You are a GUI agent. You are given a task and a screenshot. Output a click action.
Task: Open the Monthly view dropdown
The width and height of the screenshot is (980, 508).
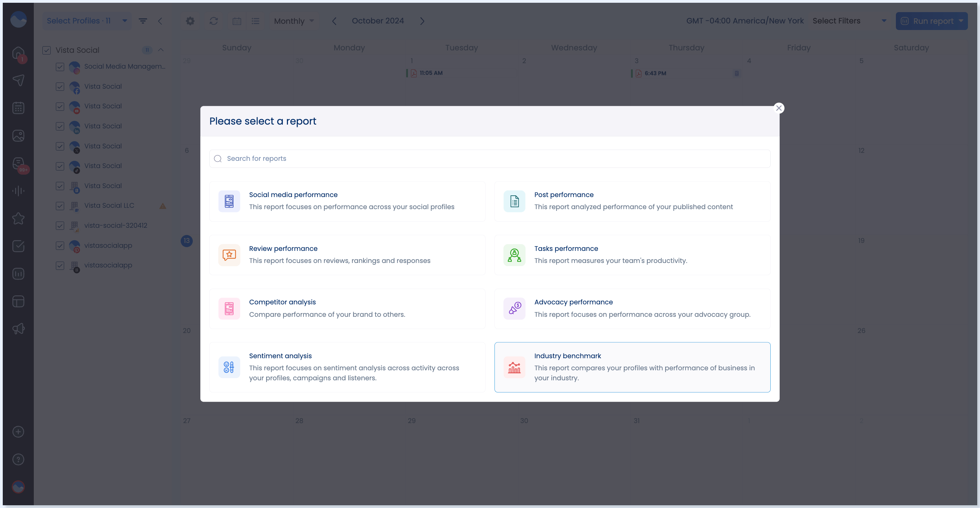click(294, 21)
